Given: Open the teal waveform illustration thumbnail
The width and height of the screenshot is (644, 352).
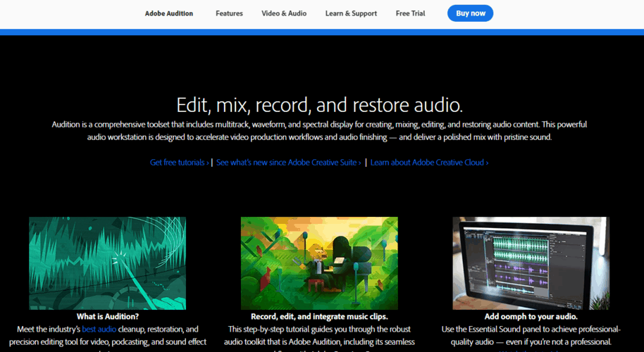Looking at the screenshot, I should pos(108,263).
